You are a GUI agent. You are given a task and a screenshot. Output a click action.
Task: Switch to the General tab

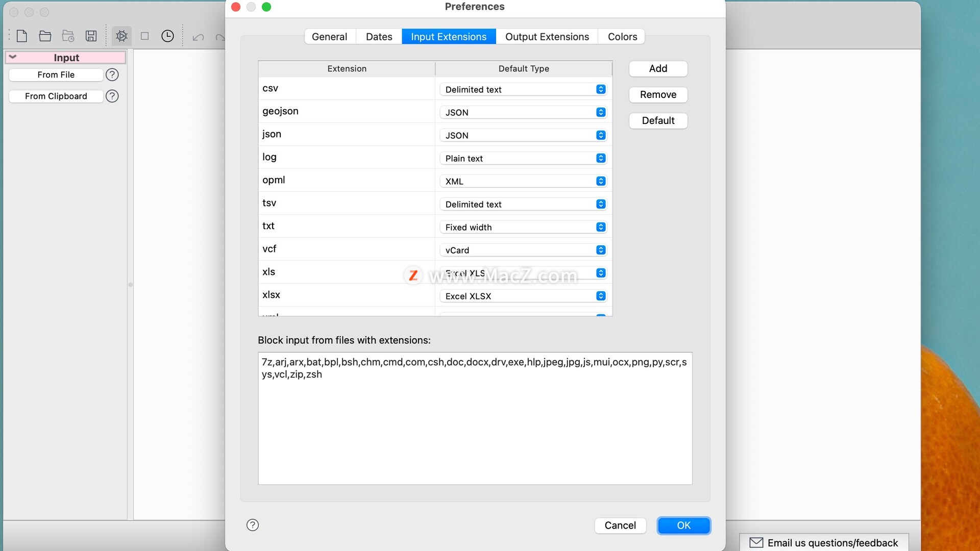click(x=329, y=37)
